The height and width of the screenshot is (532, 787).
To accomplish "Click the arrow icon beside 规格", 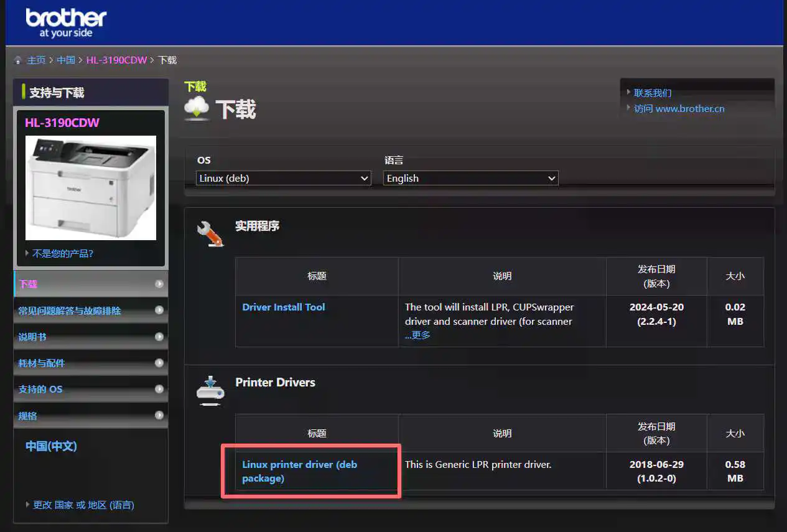I will [159, 415].
